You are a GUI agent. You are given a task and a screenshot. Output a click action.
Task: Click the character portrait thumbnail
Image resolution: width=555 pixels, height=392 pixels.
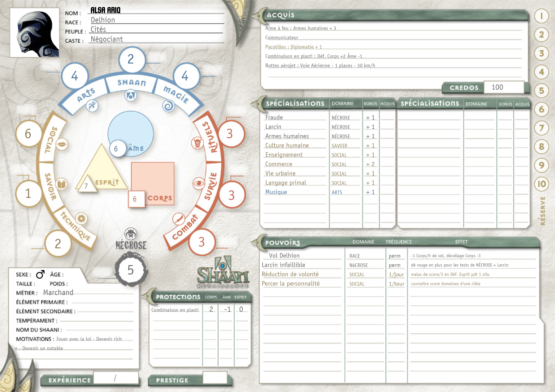point(34,33)
